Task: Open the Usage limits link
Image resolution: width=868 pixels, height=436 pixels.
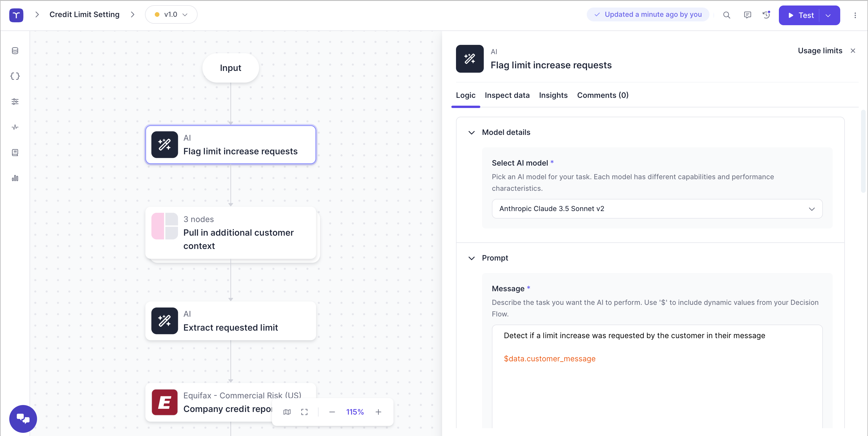Action: click(819, 51)
